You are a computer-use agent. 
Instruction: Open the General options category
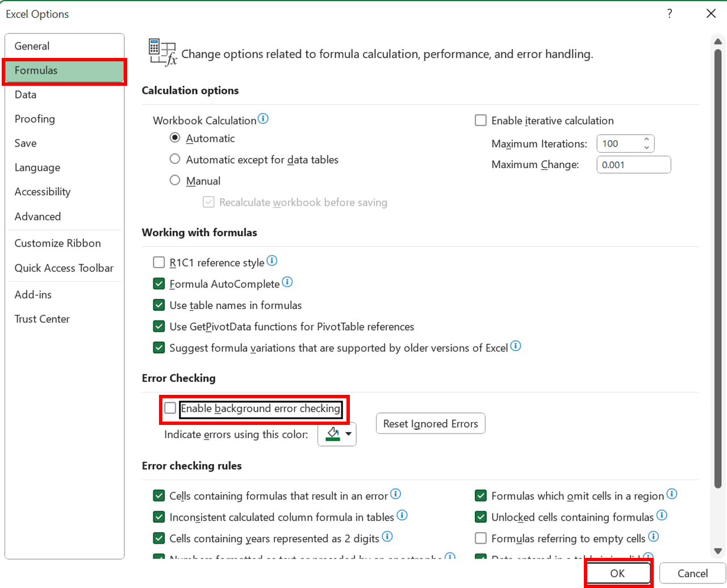click(x=64, y=46)
